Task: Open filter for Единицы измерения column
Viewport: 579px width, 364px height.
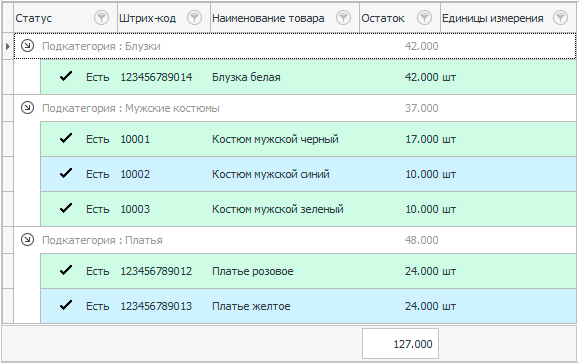Action: [560, 17]
